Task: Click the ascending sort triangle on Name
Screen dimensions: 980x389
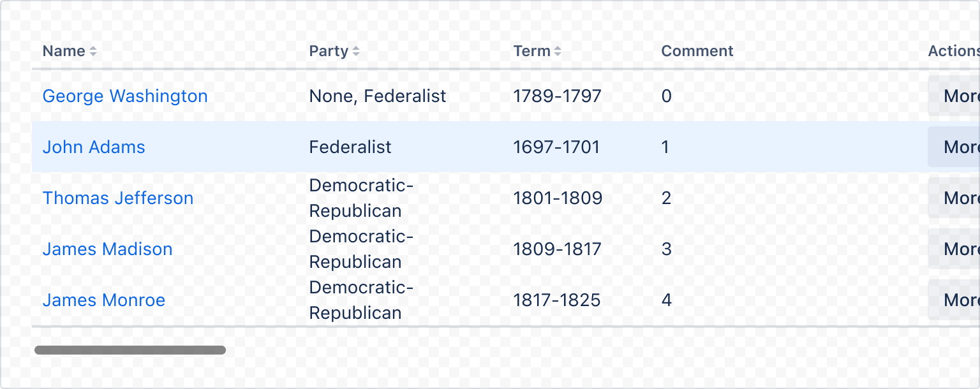Action: [x=93, y=47]
